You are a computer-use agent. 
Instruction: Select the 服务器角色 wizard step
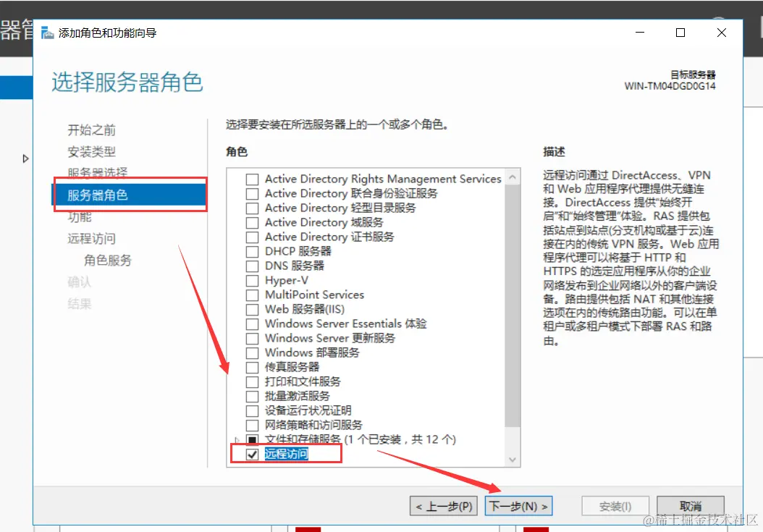pyautogui.click(x=130, y=195)
